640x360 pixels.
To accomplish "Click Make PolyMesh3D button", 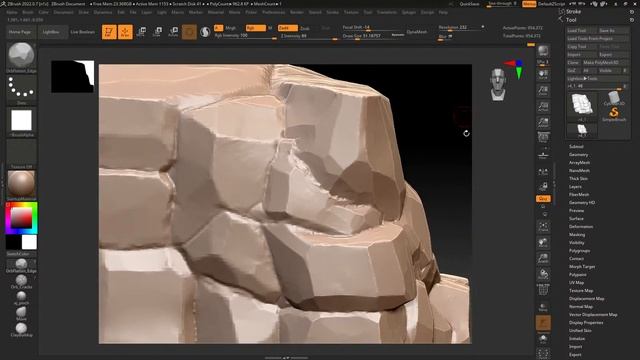I will (606, 62).
